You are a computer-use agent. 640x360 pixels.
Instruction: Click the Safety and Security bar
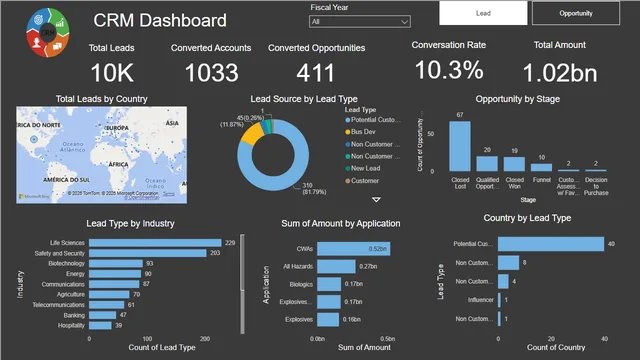tap(148, 253)
